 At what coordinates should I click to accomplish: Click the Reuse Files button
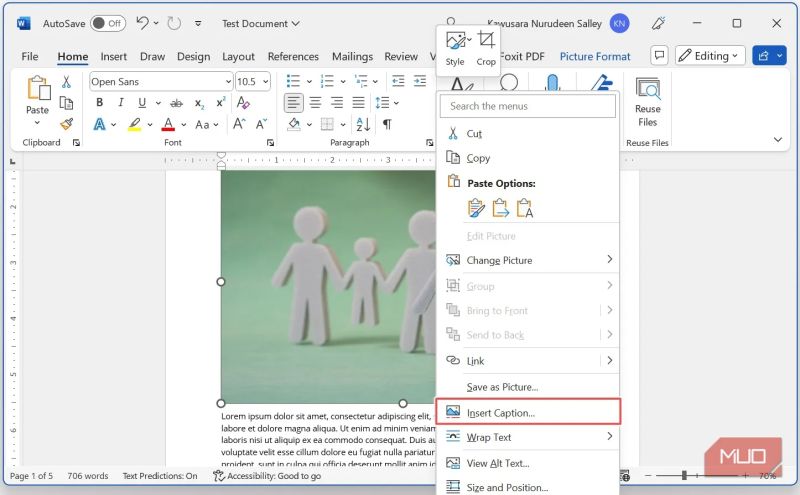pyautogui.click(x=648, y=102)
